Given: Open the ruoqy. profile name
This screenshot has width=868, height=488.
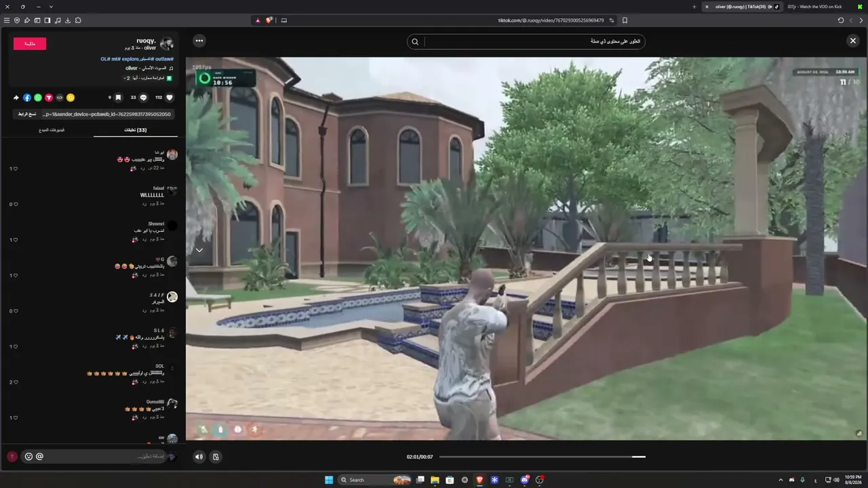Looking at the screenshot, I should (146, 41).
